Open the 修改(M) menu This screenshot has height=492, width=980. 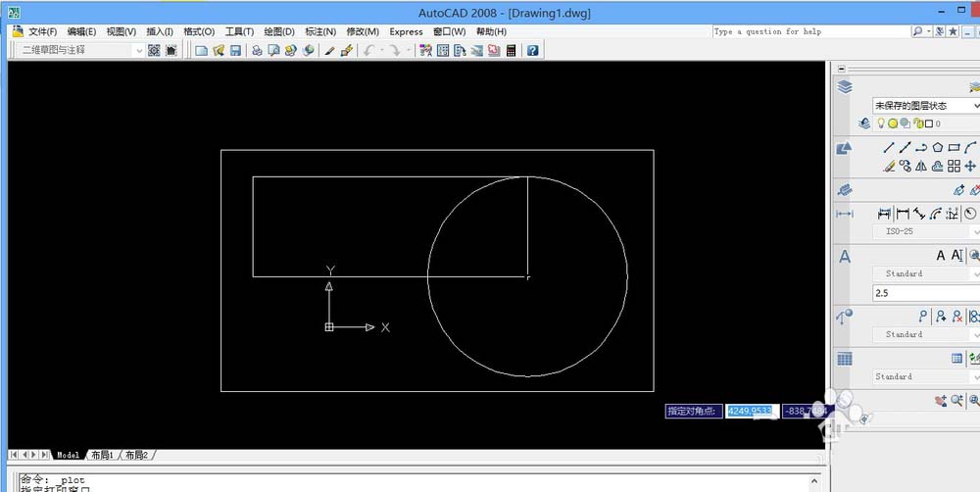pos(363,31)
